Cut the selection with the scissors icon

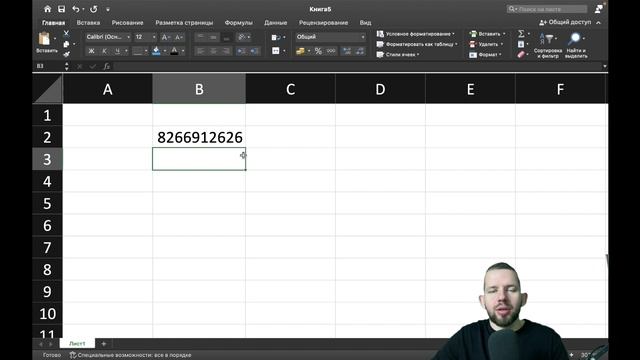(x=66, y=33)
